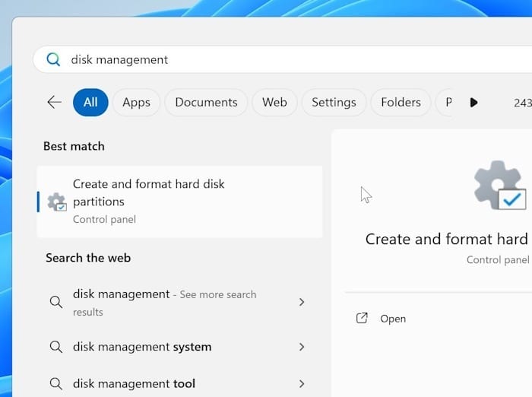Click the large gear icon in preview pane

499,186
